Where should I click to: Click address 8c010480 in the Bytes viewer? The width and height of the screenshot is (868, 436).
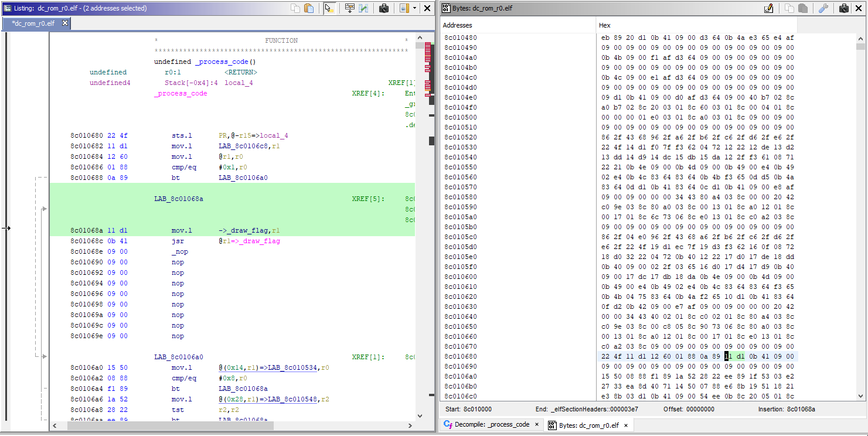461,38
